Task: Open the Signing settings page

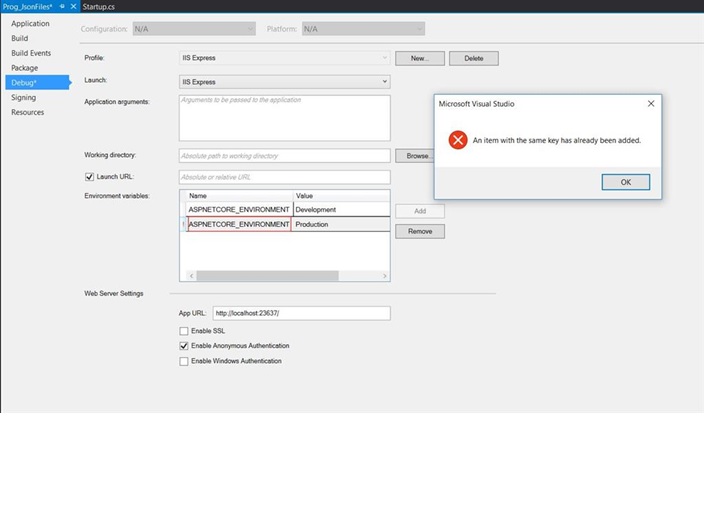Action: pyautogui.click(x=23, y=97)
